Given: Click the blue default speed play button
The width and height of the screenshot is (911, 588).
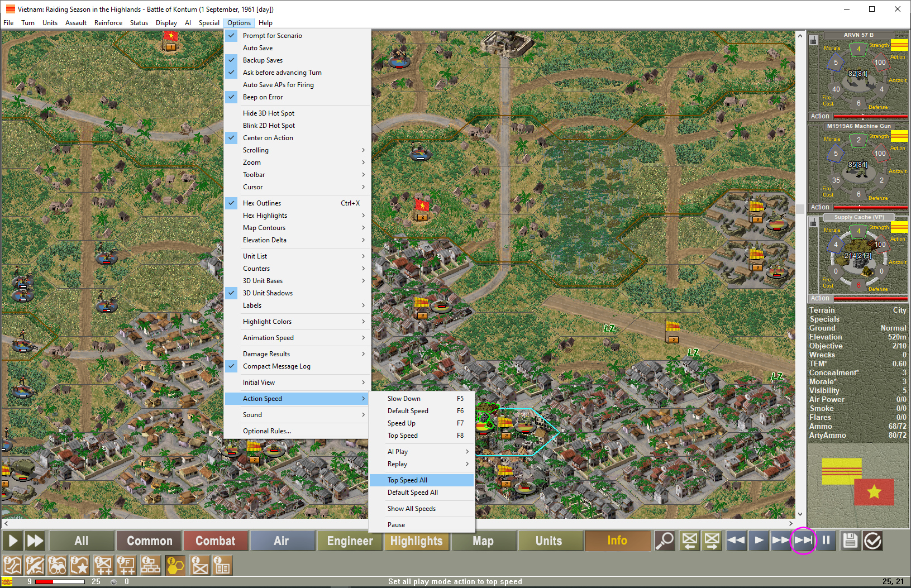Looking at the screenshot, I should pos(759,541).
